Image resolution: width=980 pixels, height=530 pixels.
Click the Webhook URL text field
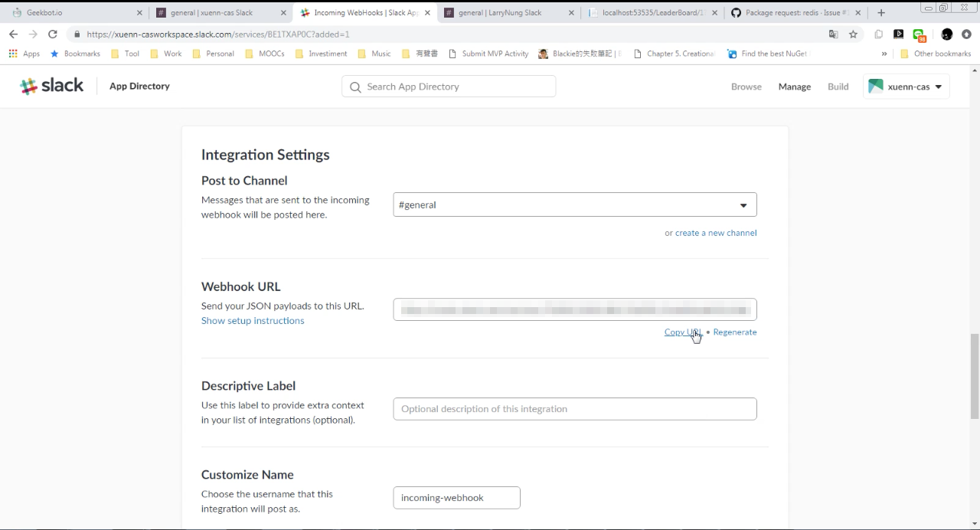tap(575, 309)
